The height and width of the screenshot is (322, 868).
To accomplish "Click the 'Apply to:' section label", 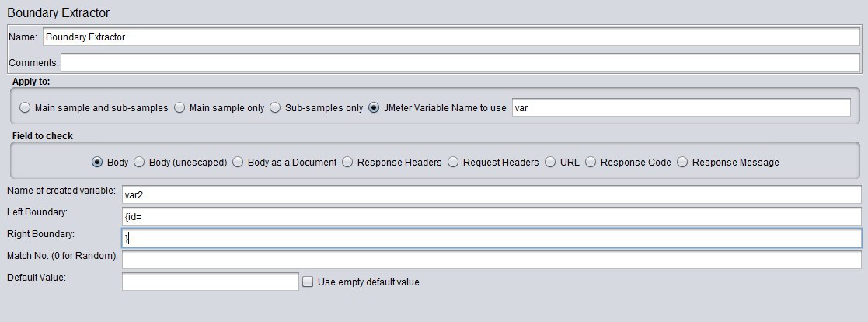I will (x=31, y=82).
